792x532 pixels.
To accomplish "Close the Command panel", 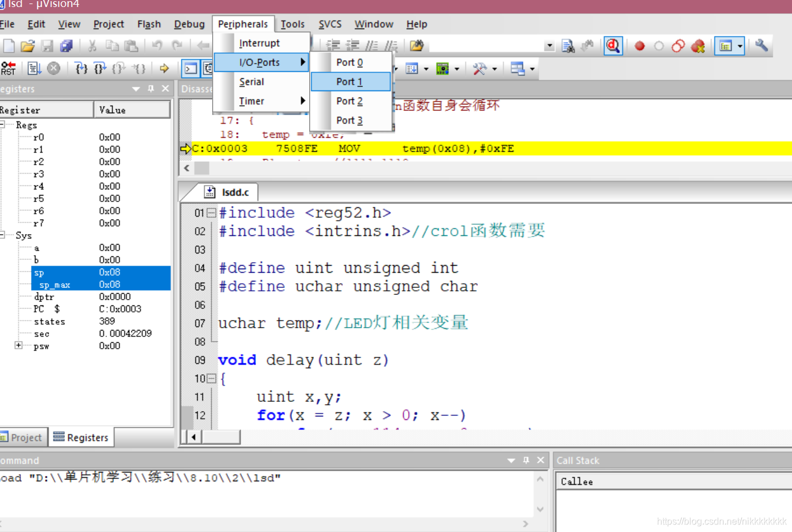I will [x=541, y=460].
